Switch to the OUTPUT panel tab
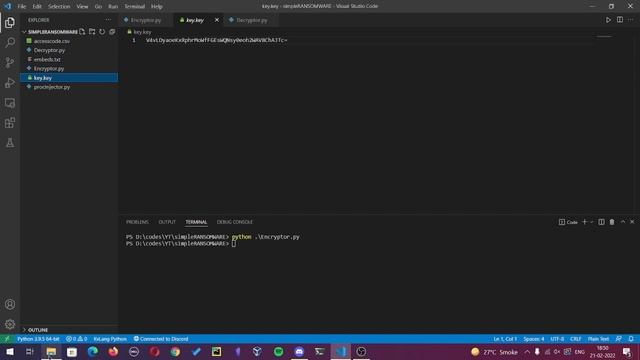The height and width of the screenshot is (360, 640). (x=167, y=222)
